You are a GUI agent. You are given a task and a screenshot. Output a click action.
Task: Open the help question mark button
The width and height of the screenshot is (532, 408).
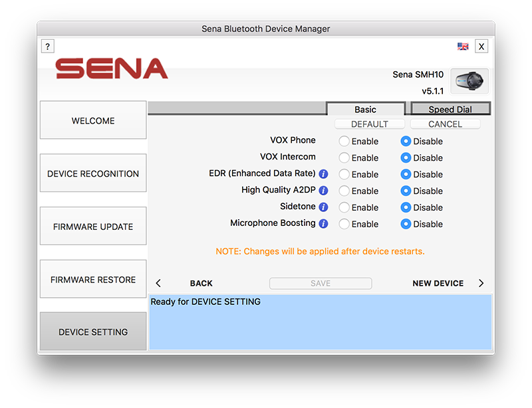[x=47, y=46]
